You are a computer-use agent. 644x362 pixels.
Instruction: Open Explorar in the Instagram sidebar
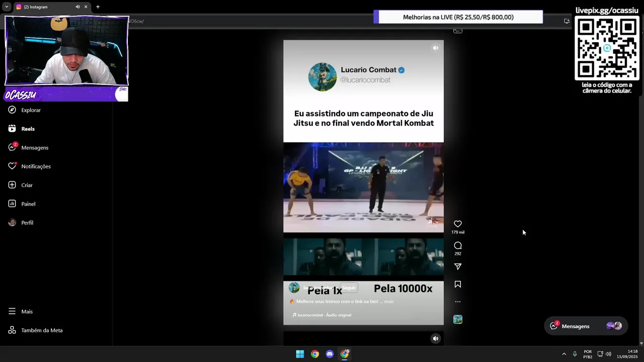point(25,110)
